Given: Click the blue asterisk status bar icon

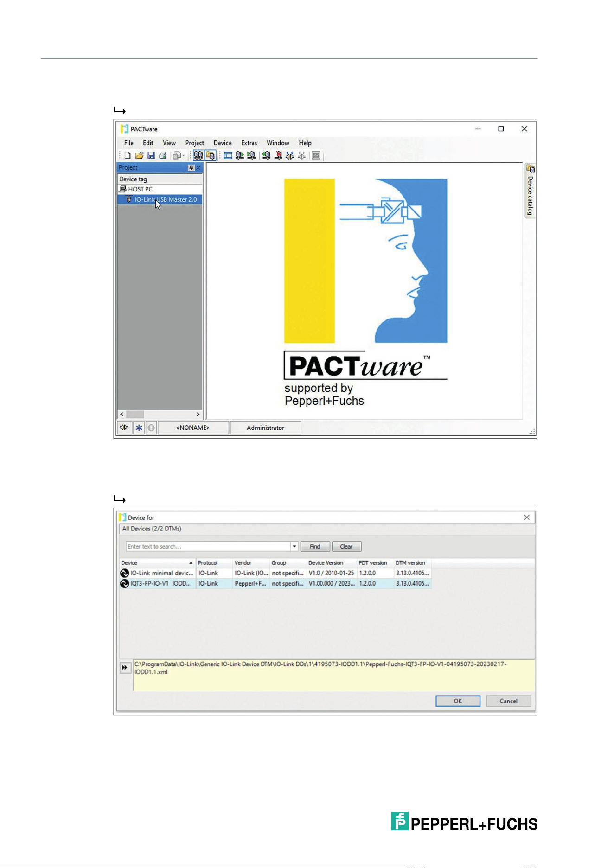Looking at the screenshot, I should (139, 428).
